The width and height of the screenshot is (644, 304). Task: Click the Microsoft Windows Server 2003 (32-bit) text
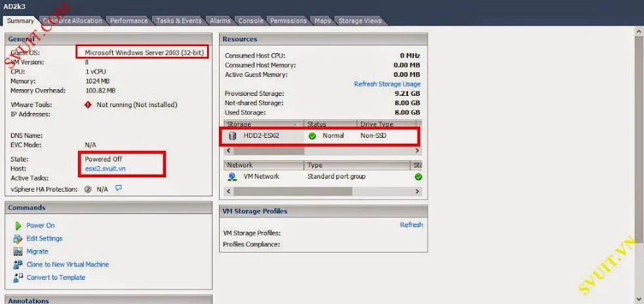point(144,53)
